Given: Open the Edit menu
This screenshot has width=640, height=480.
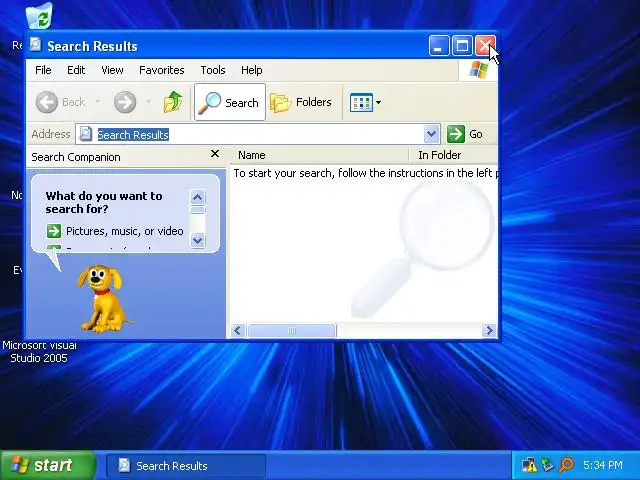Looking at the screenshot, I should 76,70.
